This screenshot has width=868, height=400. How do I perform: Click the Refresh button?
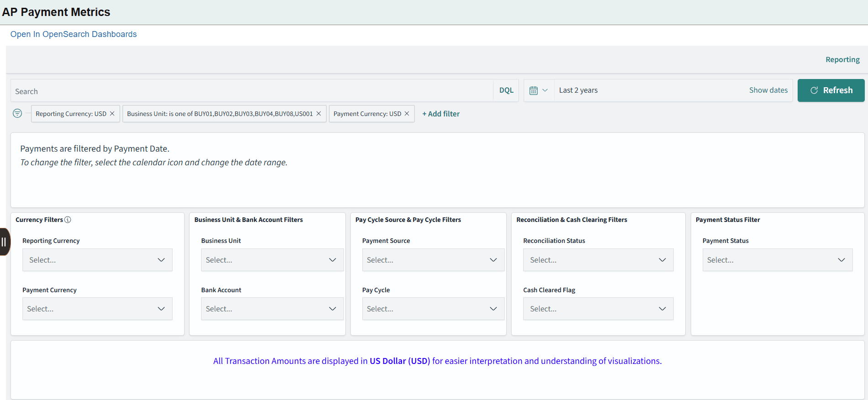tap(831, 90)
